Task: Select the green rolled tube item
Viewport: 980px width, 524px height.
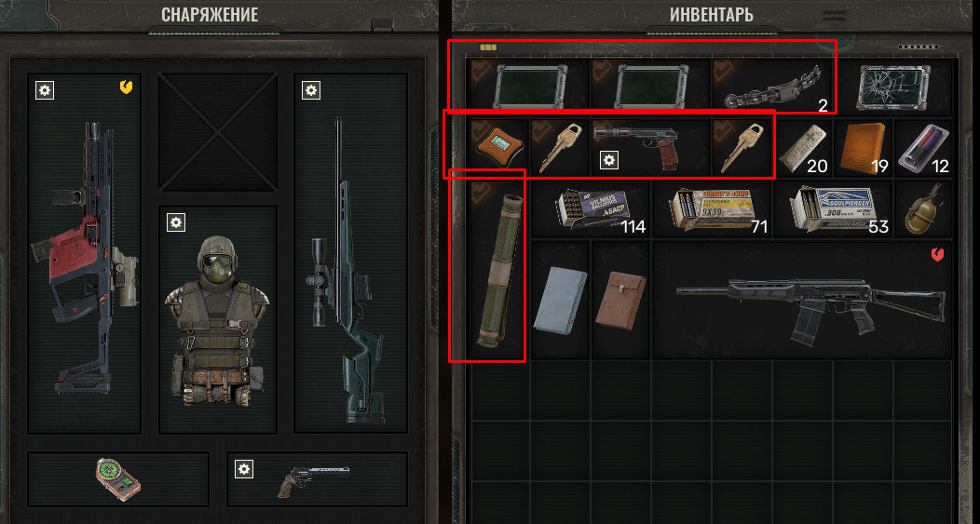Action: tap(498, 270)
